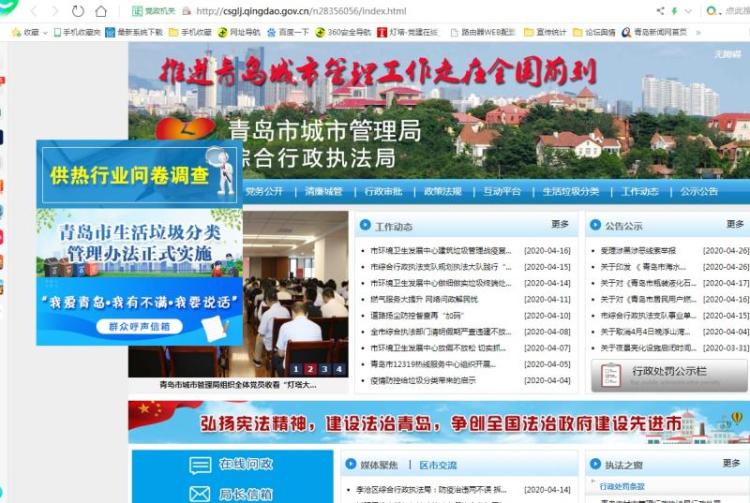Reload the page with refresh icon
Image resolution: width=750 pixels, height=503 pixels.
coord(77,11)
